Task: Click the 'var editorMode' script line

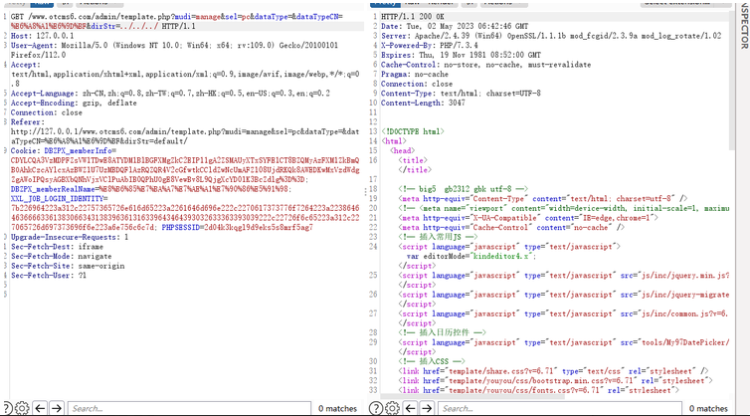Action: pyautogui.click(x=471, y=256)
